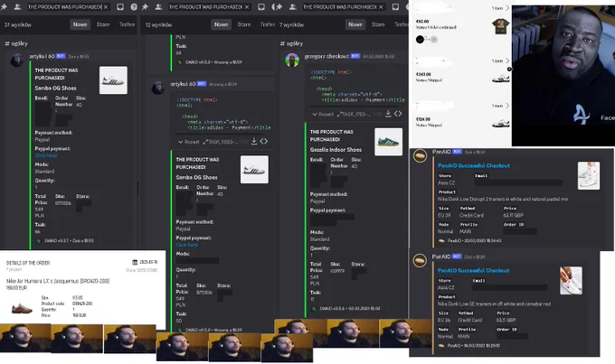Clear the search box in the 12 wyników panel
This screenshot has height=364, width=615.
247,6
